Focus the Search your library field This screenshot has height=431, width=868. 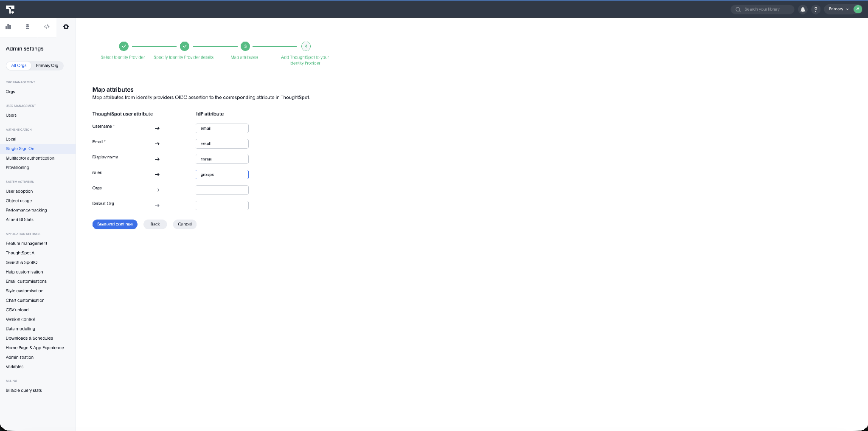(763, 9)
